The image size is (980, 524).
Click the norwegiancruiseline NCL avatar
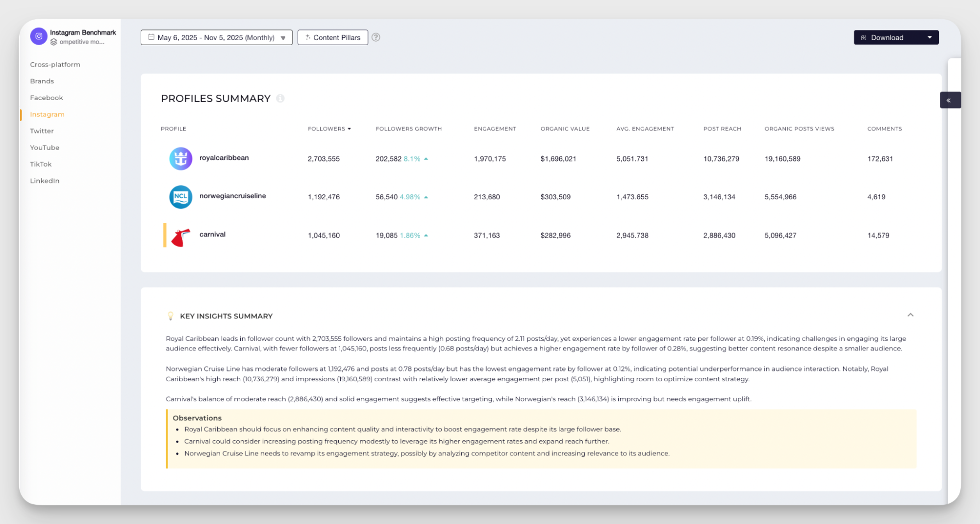click(x=180, y=197)
